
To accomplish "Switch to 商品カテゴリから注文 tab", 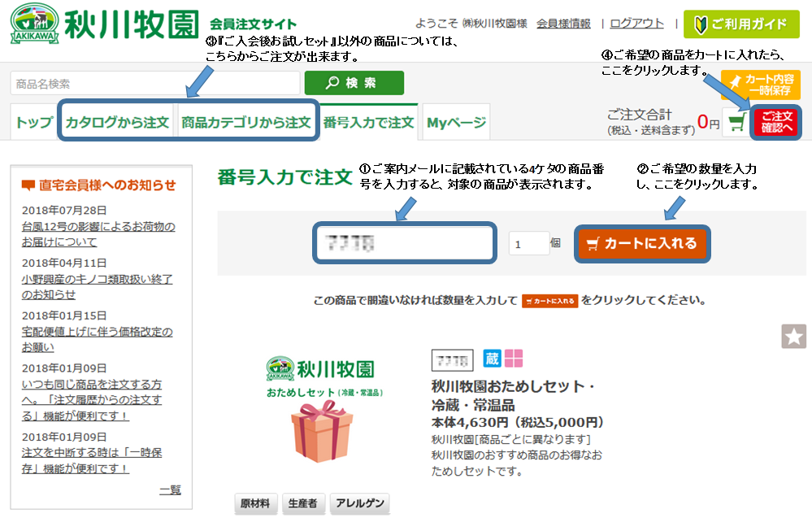I will (246, 122).
